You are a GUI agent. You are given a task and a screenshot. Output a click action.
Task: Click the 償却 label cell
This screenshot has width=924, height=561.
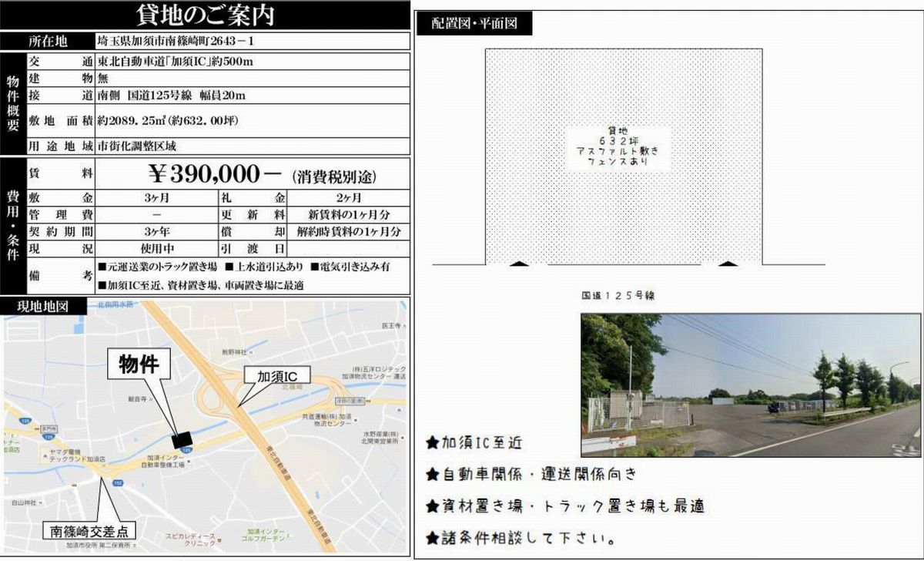[x=253, y=231]
